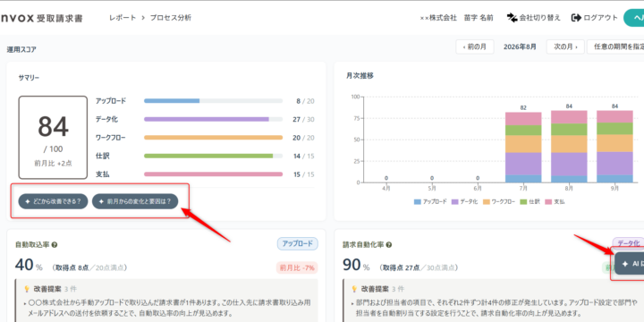Click the 2026年8月 period label

pyautogui.click(x=520, y=47)
